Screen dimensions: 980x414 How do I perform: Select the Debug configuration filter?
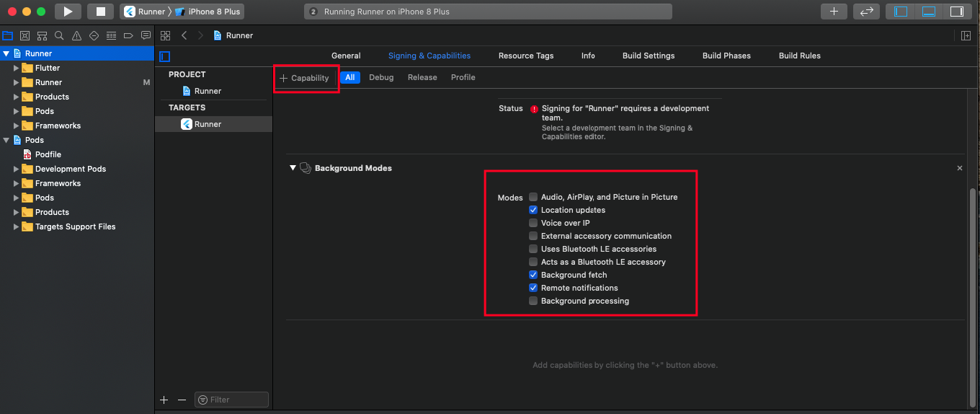click(x=381, y=77)
